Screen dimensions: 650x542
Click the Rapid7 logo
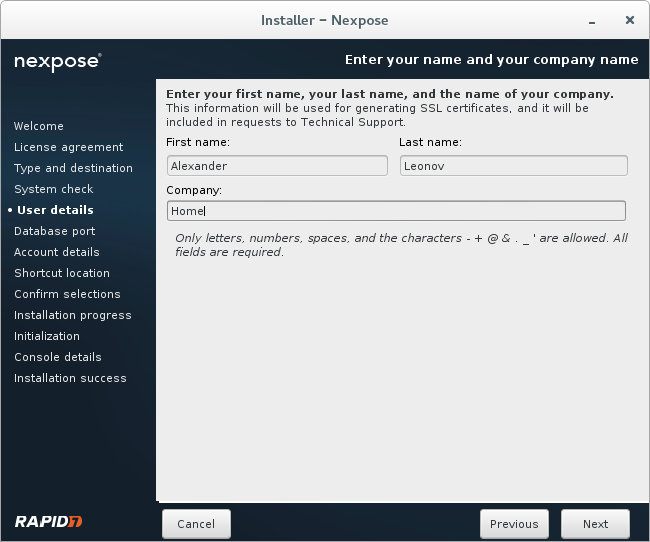(48, 521)
